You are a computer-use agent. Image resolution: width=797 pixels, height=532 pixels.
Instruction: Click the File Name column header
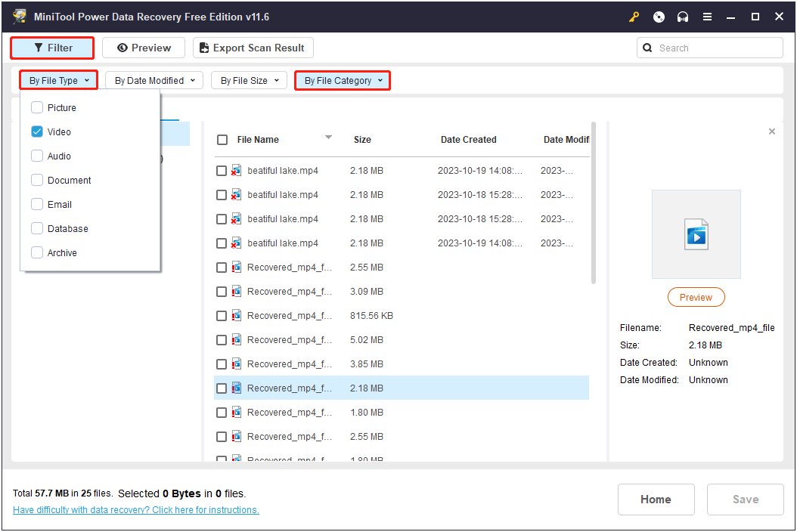258,139
